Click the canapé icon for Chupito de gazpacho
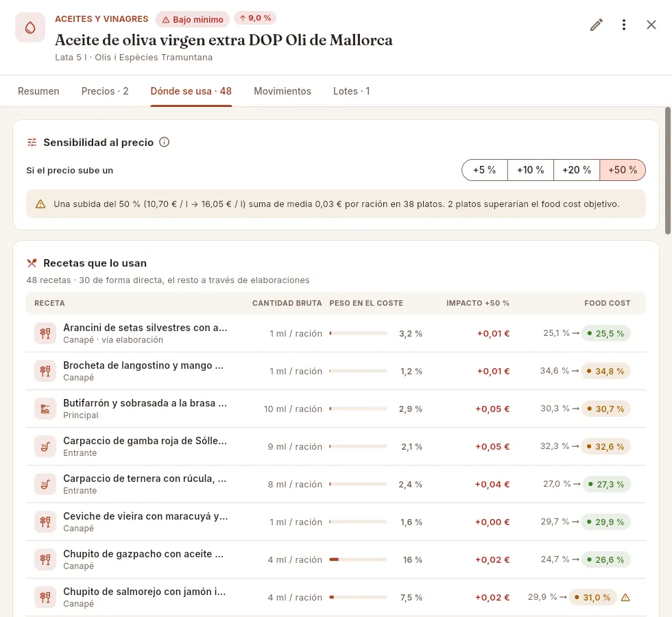Viewport: 672px width, 617px height. point(45,559)
